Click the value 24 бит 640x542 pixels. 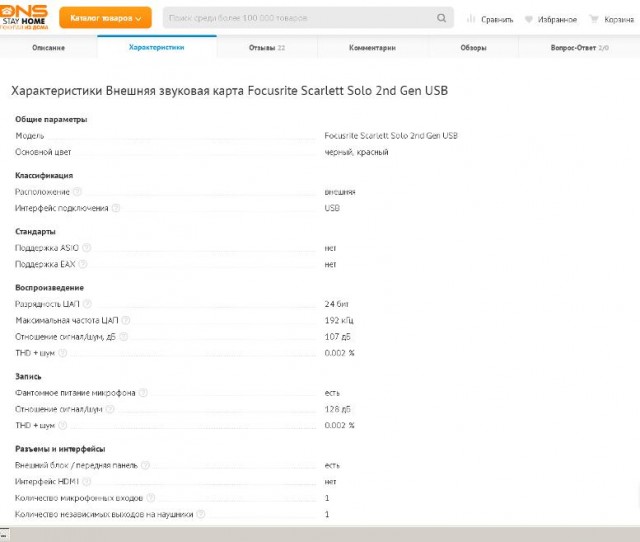tap(337, 304)
